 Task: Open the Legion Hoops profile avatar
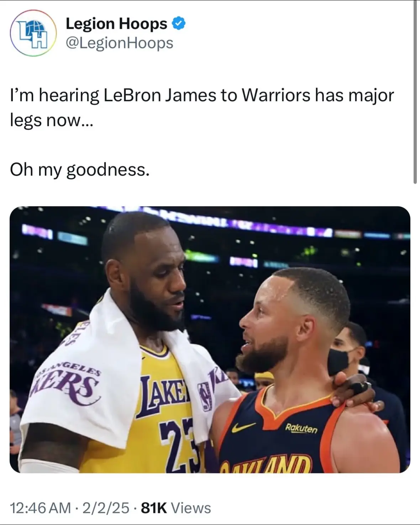[x=33, y=33]
